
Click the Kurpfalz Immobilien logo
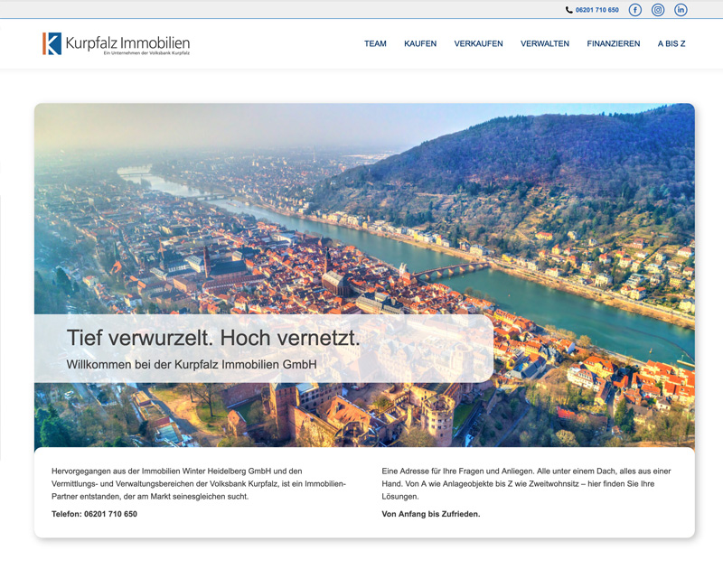click(x=117, y=43)
